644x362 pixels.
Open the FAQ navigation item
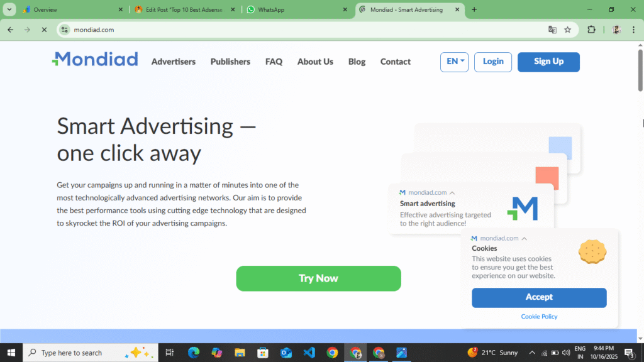(x=274, y=62)
